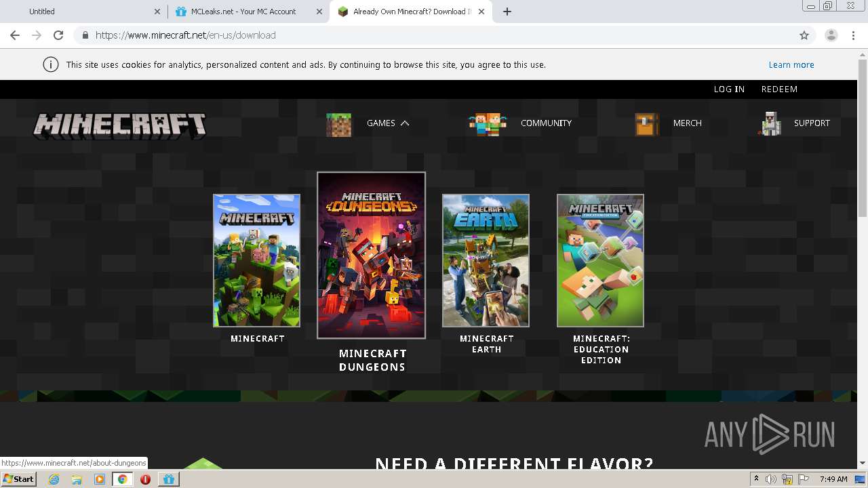868x488 pixels.
Task: Select the Minecraft Earth cover
Action: click(x=486, y=261)
